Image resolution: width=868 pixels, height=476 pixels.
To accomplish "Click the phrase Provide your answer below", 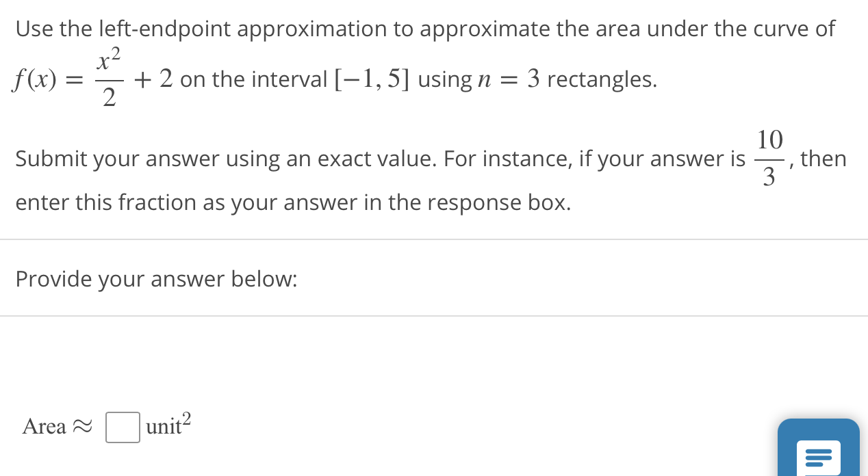I will coord(156,279).
